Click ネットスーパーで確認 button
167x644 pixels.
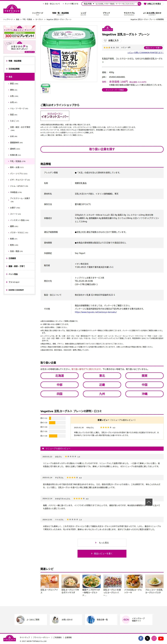(115, 90)
